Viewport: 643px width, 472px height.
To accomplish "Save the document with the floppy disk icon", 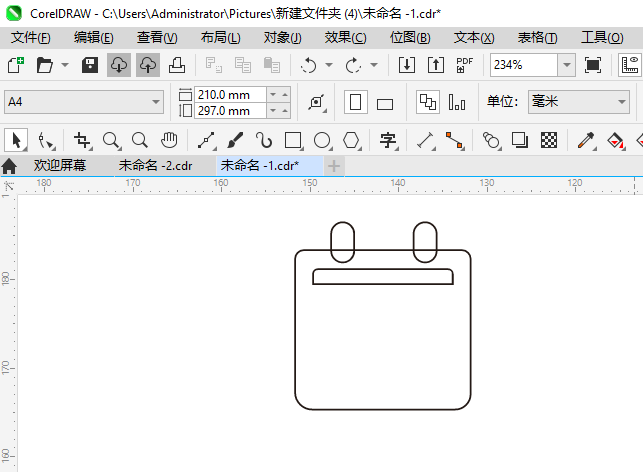I will tap(90, 65).
